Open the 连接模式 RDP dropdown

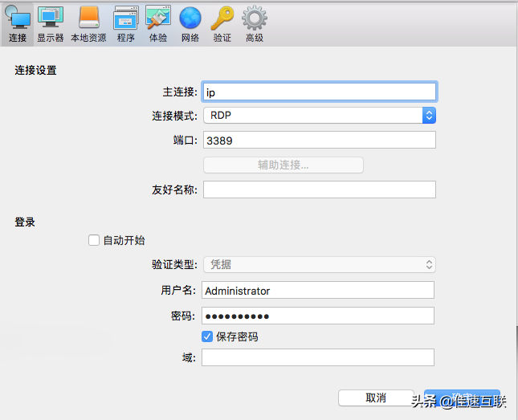pyautogui.click(x=320, y=116)
